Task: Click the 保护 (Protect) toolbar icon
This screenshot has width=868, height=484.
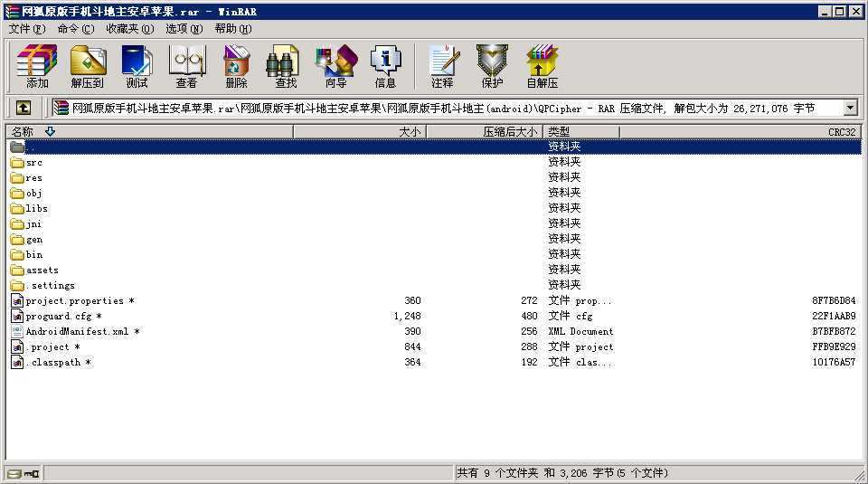Action: point(492,66)
